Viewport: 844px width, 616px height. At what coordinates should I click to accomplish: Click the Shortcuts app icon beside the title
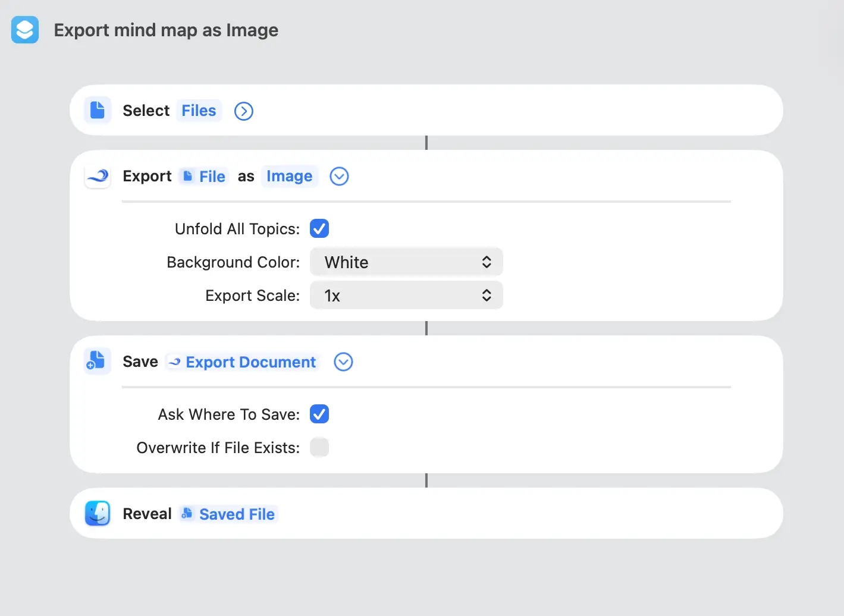pyautogui.click(x=24, y=29)
